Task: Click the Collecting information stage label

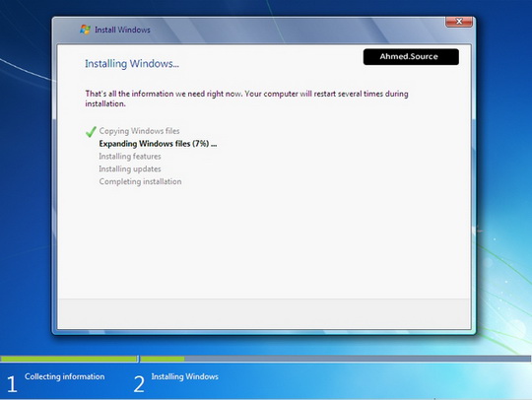Action: pos(64,376)
